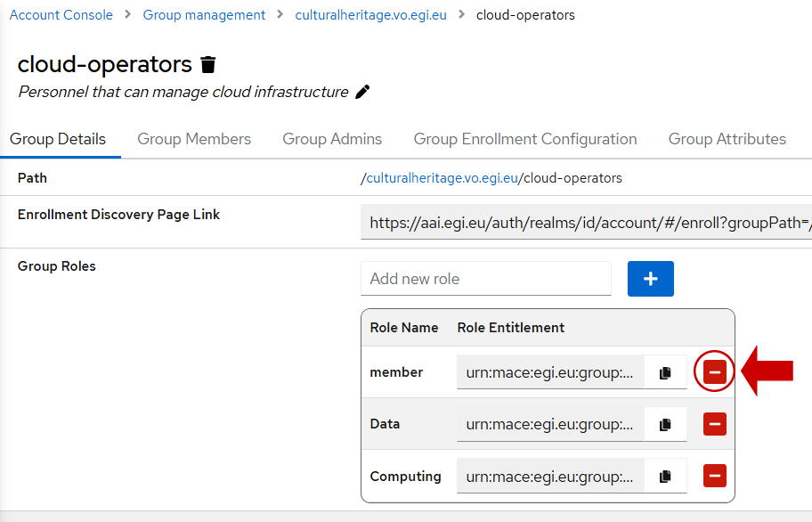
Task: Switch to Group Details tab
Action: pos(58,139)
